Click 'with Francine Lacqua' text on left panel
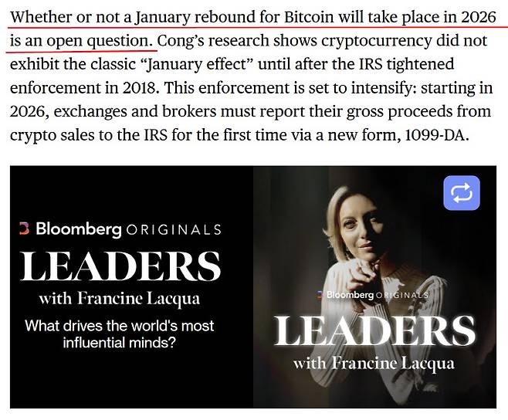The image size is (508, 420). point(120,299)
